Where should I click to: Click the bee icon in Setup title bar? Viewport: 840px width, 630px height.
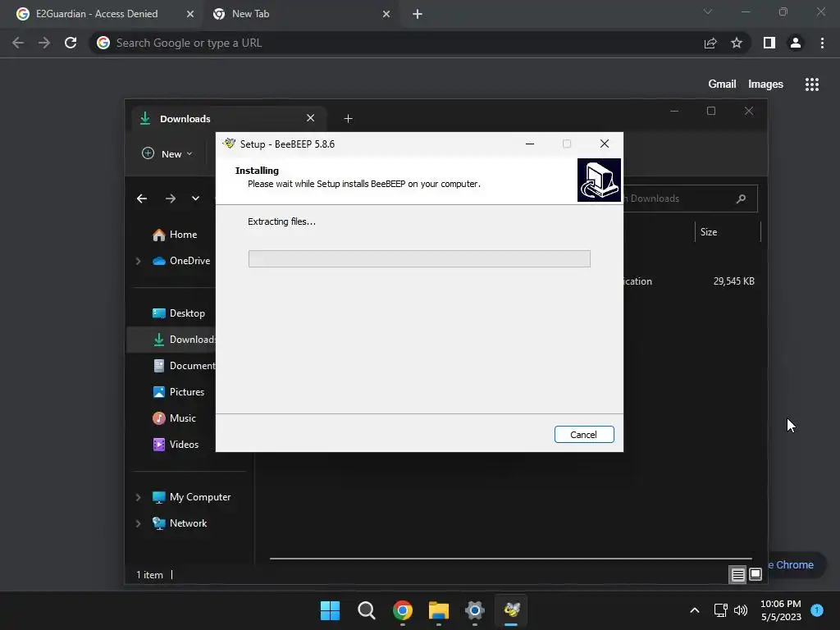click(x=230, y=144)
